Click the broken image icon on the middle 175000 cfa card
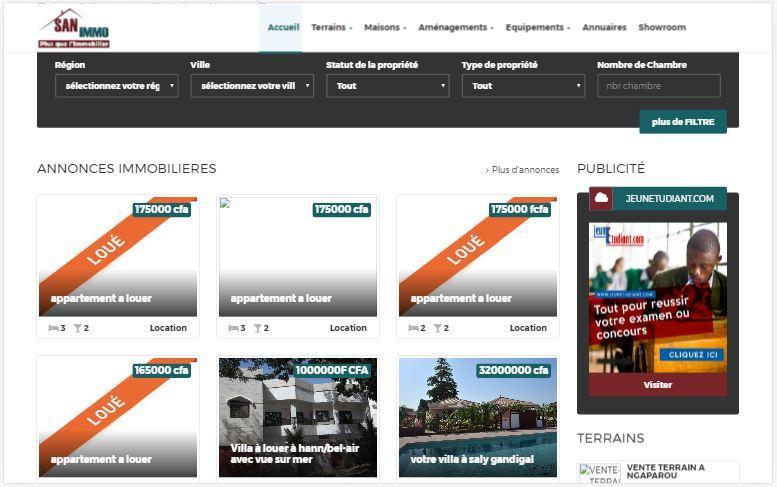The width and height of the screenshot is (777, 487). 225,203
